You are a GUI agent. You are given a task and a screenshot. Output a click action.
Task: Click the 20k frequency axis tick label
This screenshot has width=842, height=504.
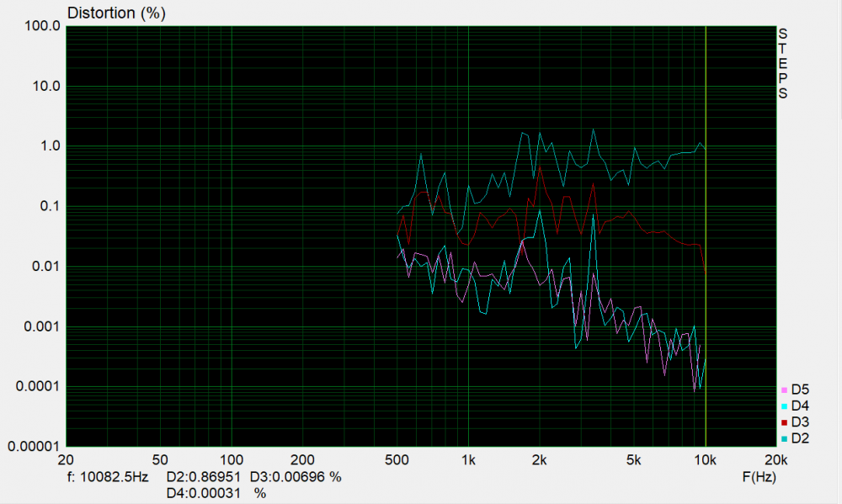775,461
